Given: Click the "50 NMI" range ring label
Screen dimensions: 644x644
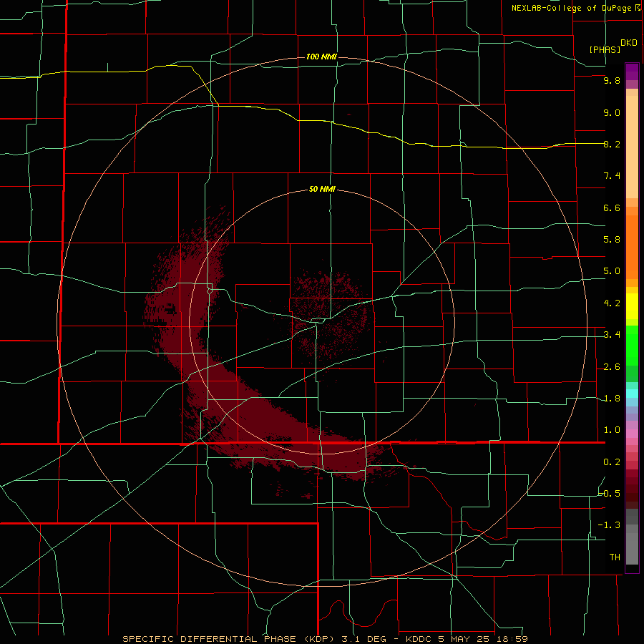Looking at the screenshot, I should pyautogui.click(x=322, y=190).
